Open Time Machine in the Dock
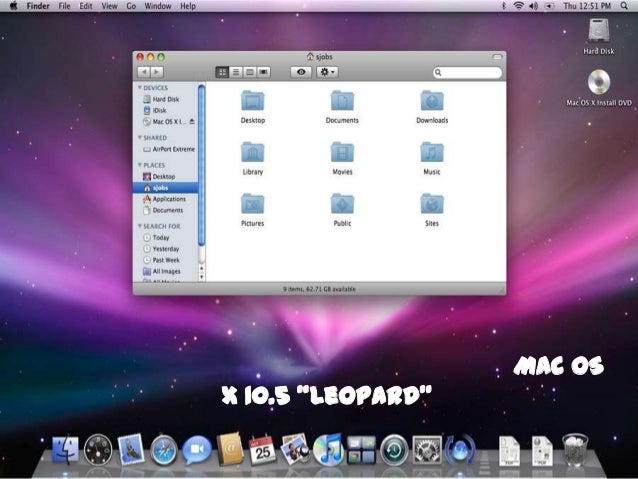 (394, 450)
